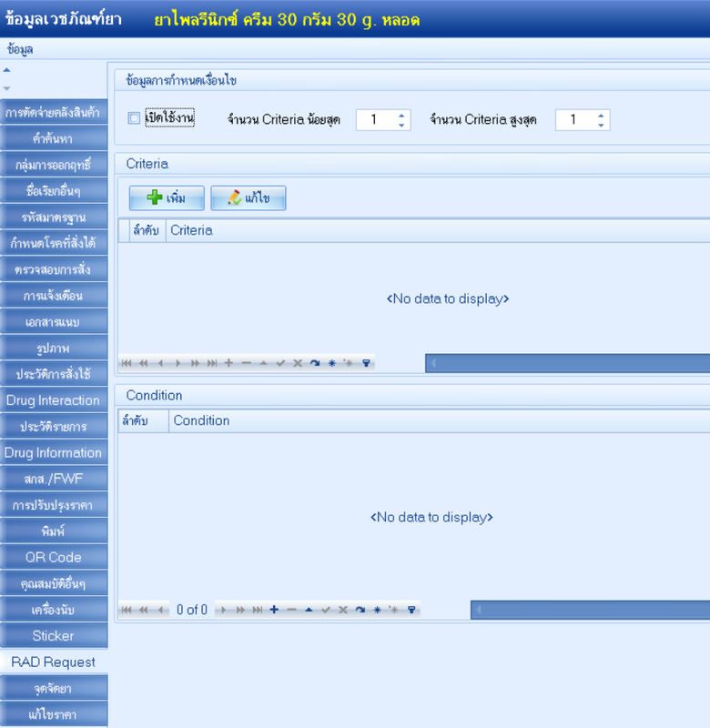This screenshot has height=728, width=710.
Task: Go to next record in Criteria navigator
Action: 177,363
